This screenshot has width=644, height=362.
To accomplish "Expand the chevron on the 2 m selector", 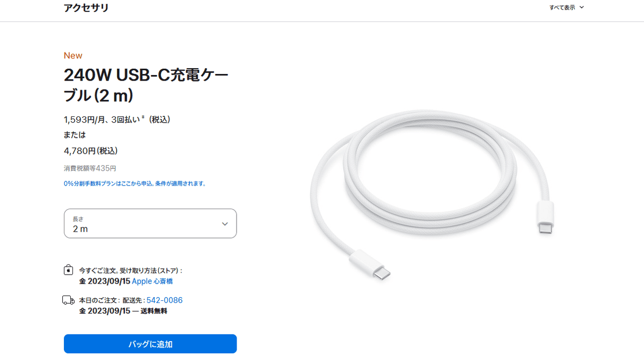I will click(225, 224).
